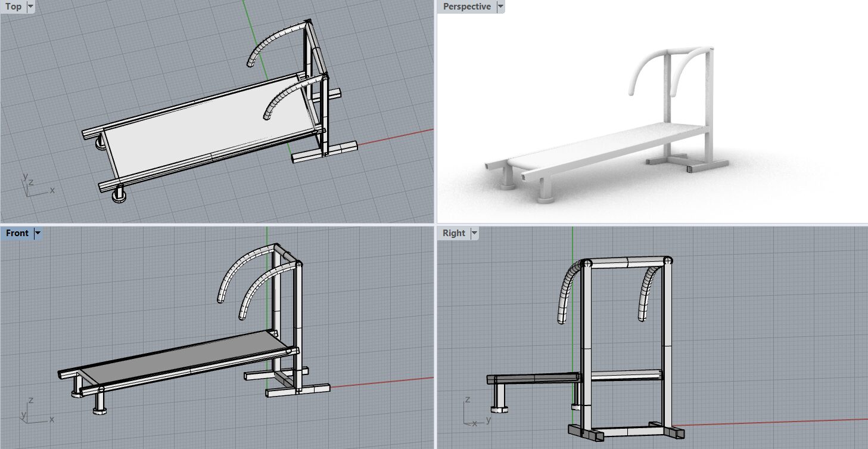Click the red axis line in Right viewport
The height and width of the screenshot is (449, 868).
pyautogui.click(x=774, y=422)
